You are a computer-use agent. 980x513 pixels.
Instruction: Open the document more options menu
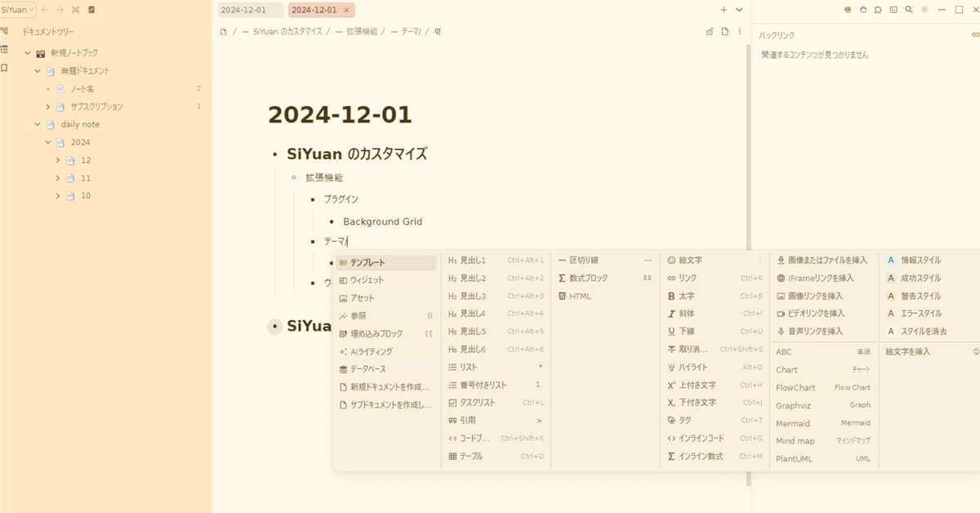click(740, 32)
